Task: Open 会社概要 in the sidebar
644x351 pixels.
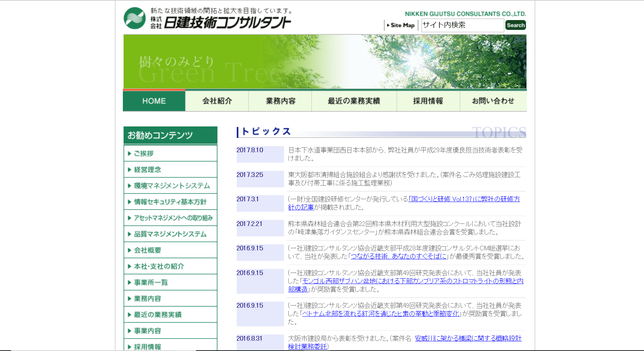Action: pos(170,250)
